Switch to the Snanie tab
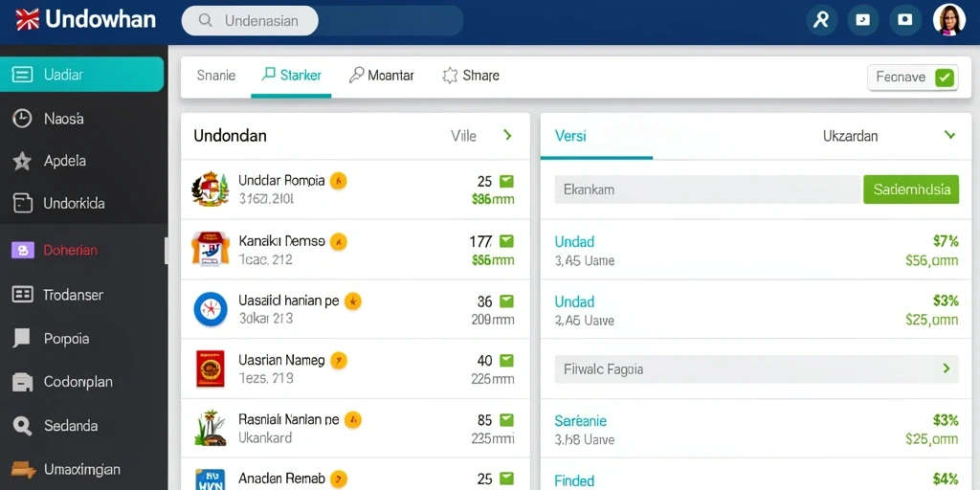Image resolution: width=980 pixels, height=490 pixels. pos(215,76)
